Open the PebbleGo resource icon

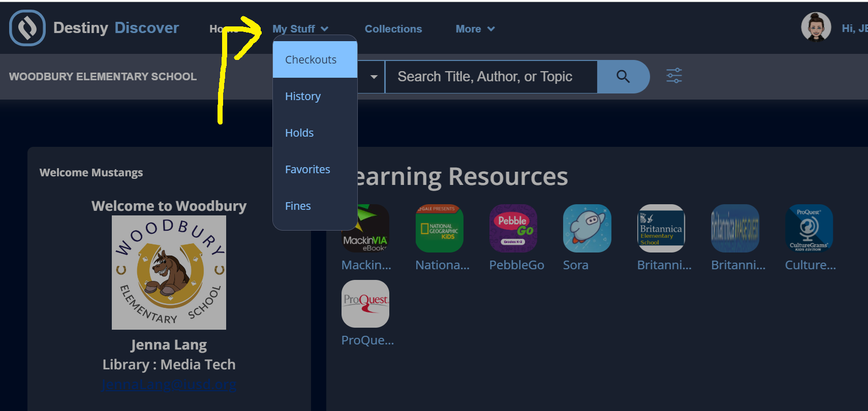click(513, 228)
